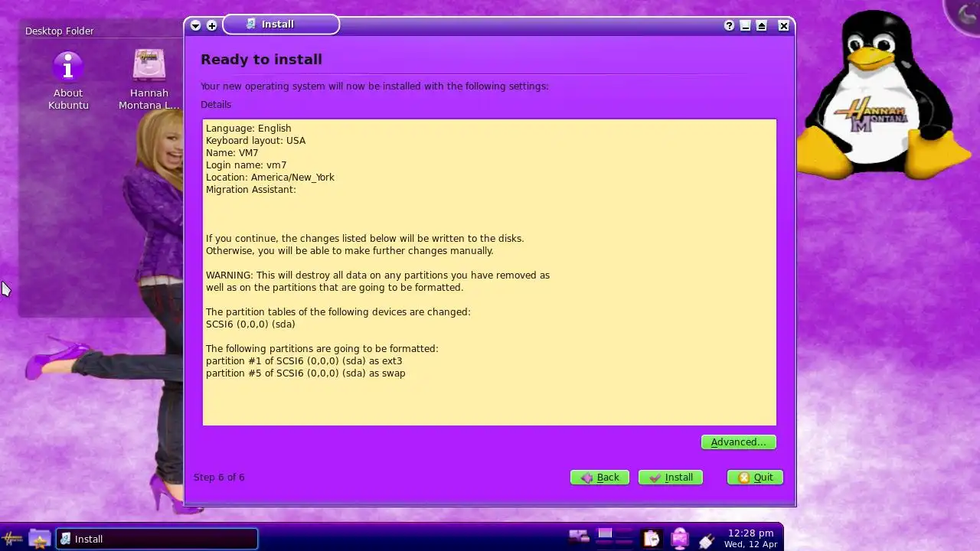This screenshot has height=551, width=980.
Task: Click the installer window help question mark
Action: click(729, 25)
